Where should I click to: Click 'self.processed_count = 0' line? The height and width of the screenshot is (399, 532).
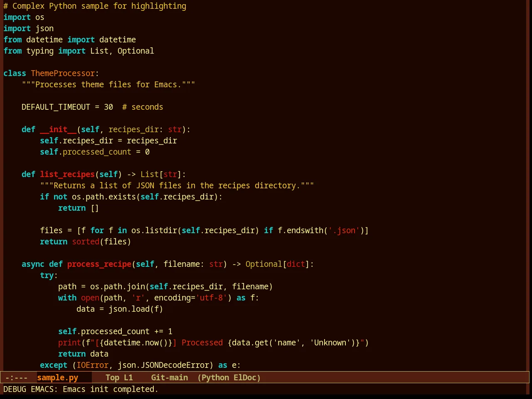(x=95, y=152)
